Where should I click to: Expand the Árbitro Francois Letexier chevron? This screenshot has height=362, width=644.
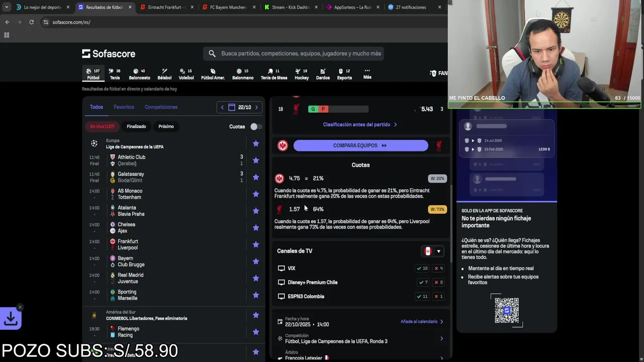pyautogui.click(x=442, y=358)
